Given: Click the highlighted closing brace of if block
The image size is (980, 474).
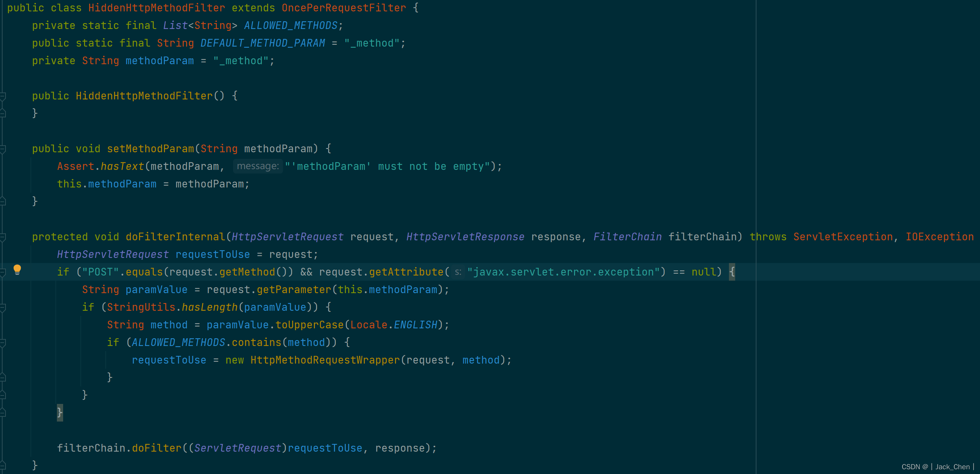Looking at the screenshot, I should click(x=60, y=413).
